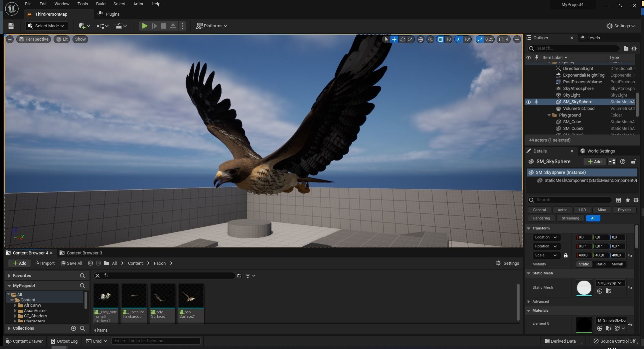Image resolution: width=644 pixels, height=349 pixels.
Task: Open the Cinematics clapperboard dropdown
Action: 121,26
